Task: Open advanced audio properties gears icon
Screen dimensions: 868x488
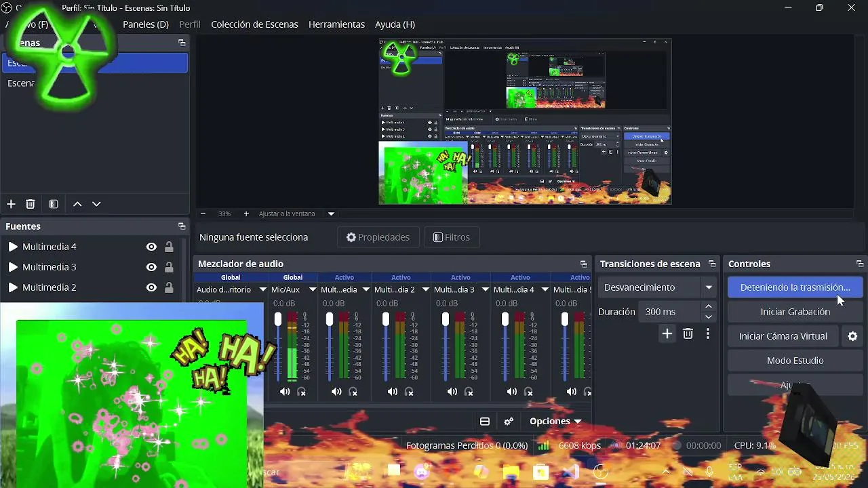Action: (509, 422)
